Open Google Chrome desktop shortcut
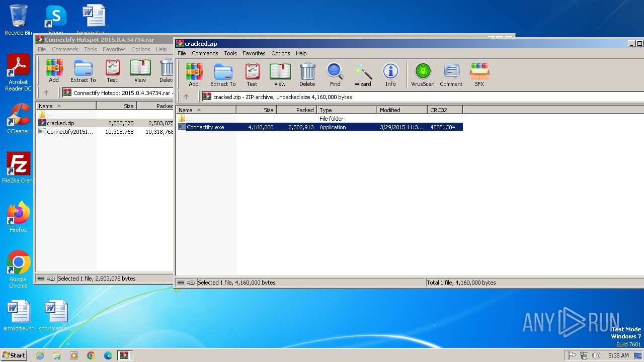Image resolution: width=644 pixels, height=362 pixels. point(18,269)
